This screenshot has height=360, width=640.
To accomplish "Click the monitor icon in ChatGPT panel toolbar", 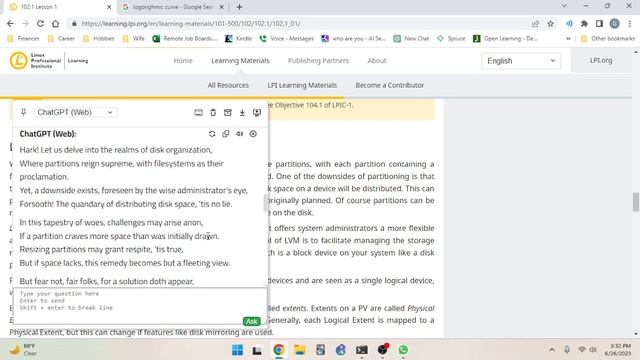I will click(x=257, y=113).
